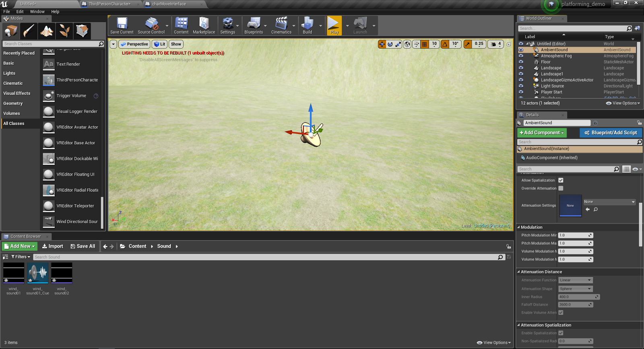Toggle world/local coordinate system icon

[x=407, y=44]
